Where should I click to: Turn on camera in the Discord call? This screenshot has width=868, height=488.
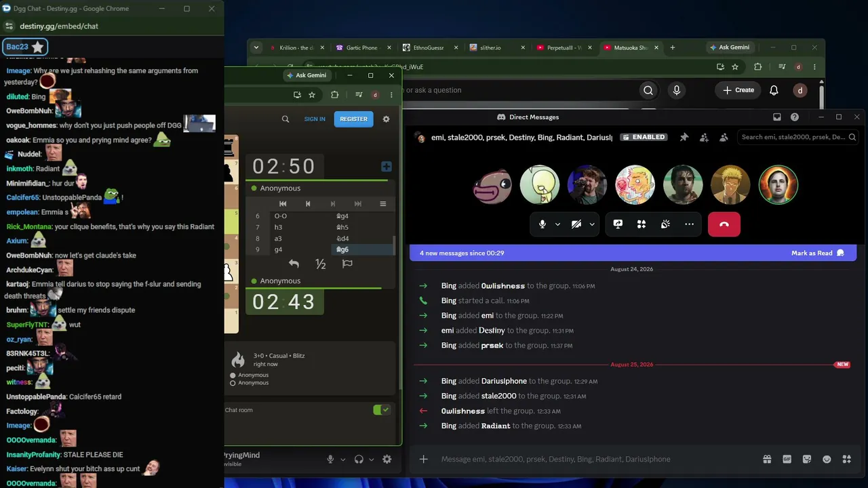tap(576, 224)
